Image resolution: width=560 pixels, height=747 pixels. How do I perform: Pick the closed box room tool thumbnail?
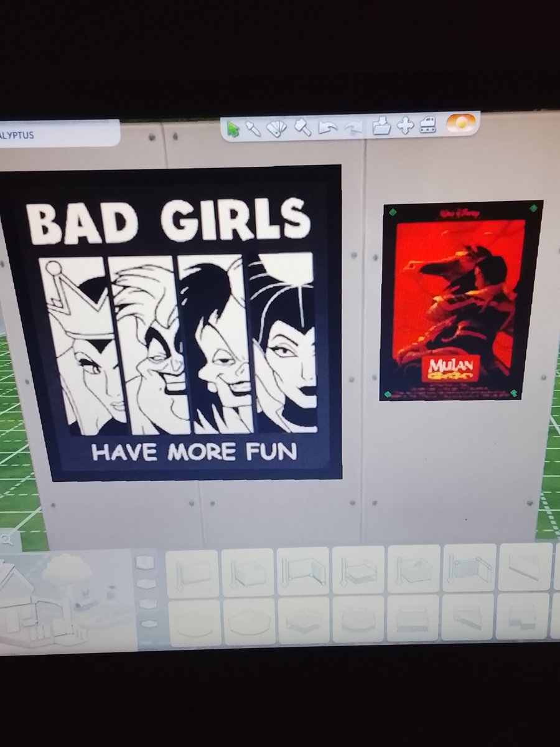click(248, 573)
